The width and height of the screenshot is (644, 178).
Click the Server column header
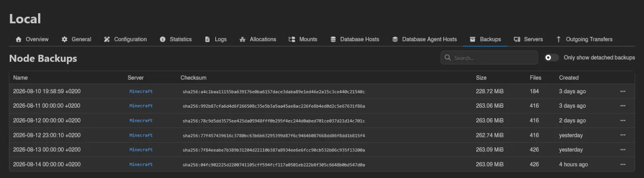coord(136,78)
